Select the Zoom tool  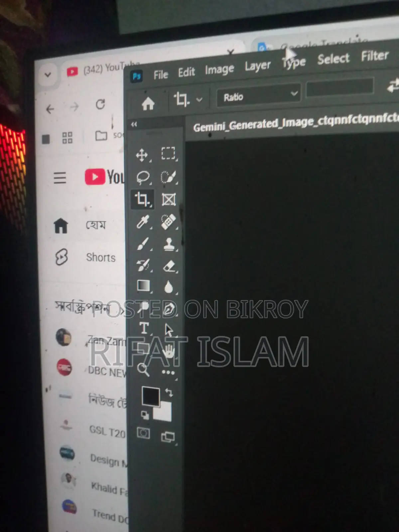pos(143,369)
